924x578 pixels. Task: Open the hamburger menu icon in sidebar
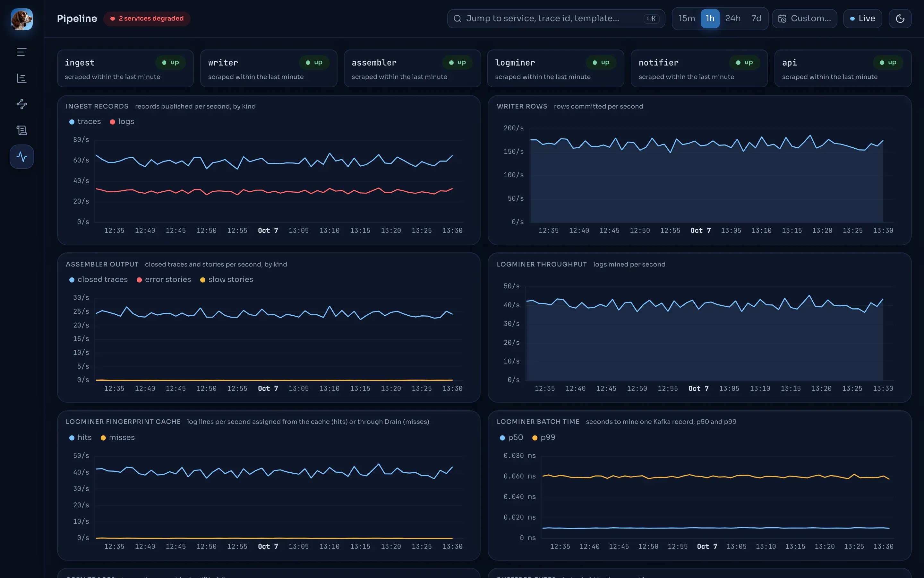(22, 52)
